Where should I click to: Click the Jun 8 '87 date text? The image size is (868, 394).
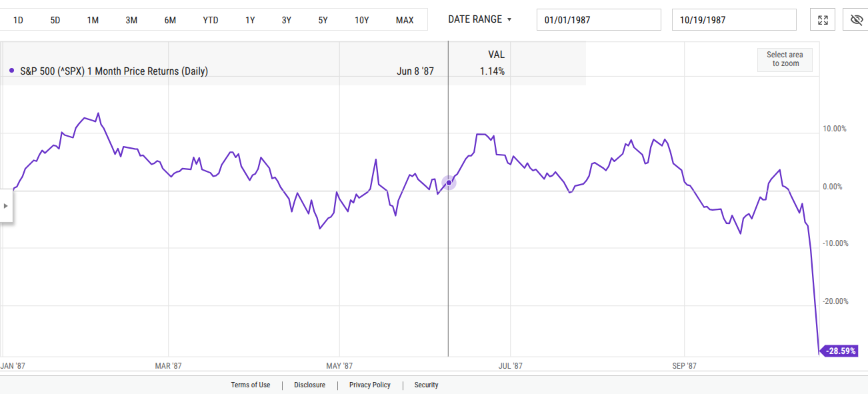click(415, 71)
